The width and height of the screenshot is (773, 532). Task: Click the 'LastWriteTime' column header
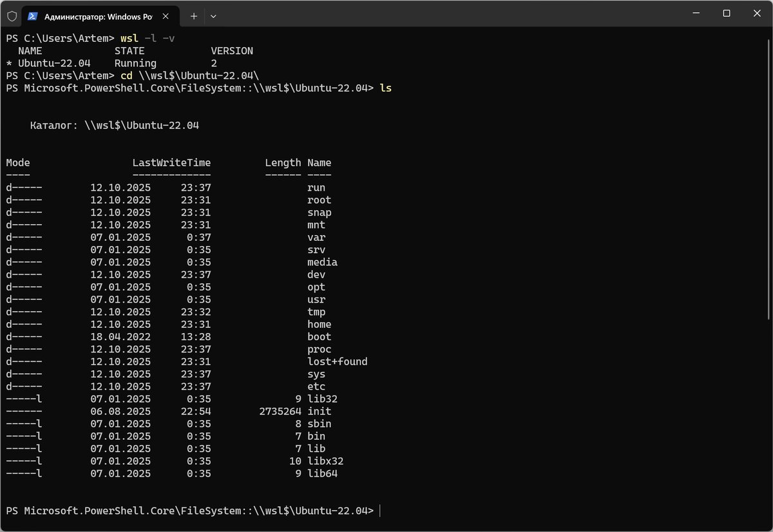point(171,163)
